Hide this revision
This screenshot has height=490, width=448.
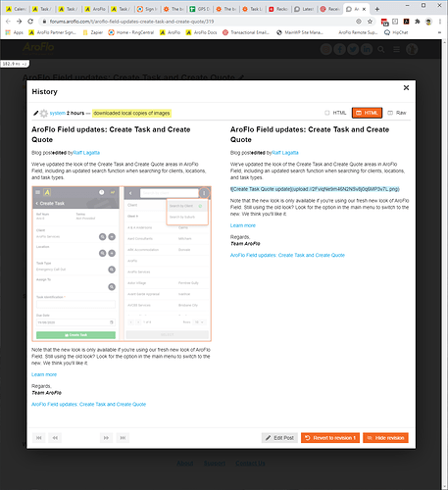tap(385, 438)
